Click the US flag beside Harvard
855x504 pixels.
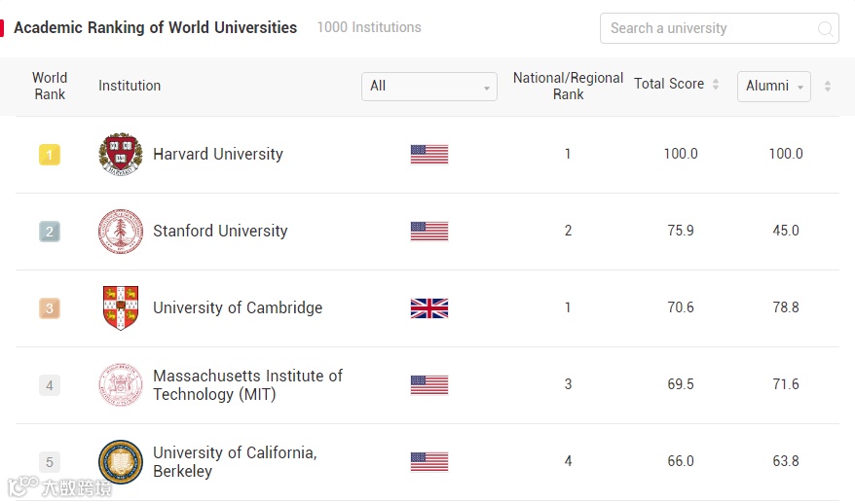429,154
